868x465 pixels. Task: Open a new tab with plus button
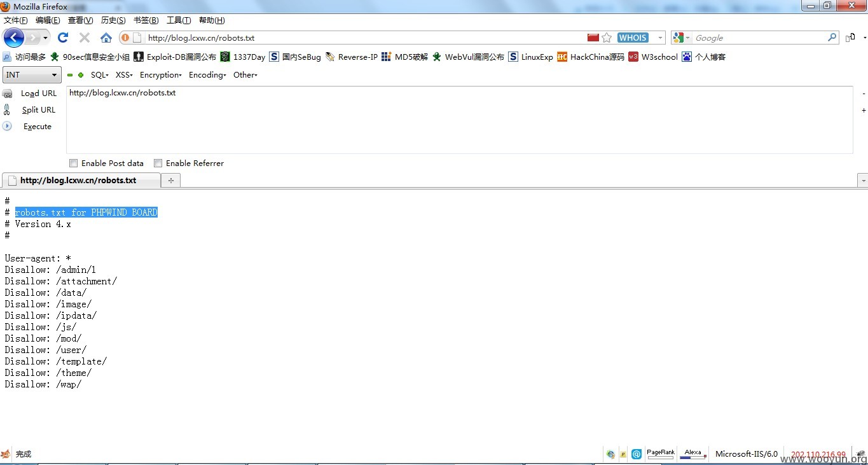pos(170,181)
